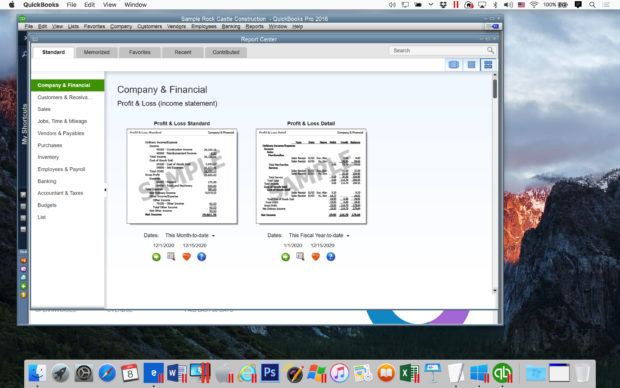Expand the This Month-to-date dates dropdown
The width and height of the screenshot is (620, 388).
coord(190,235)
